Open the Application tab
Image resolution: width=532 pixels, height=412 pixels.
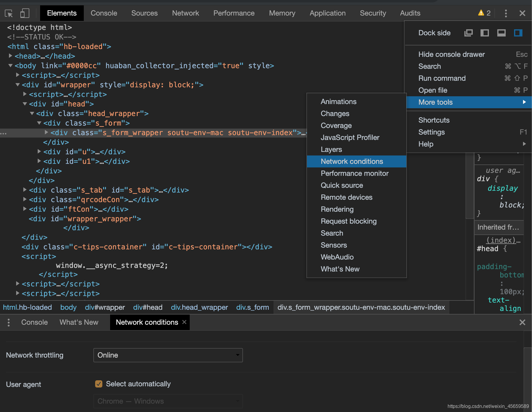pyautogui.click(x=328, y=13)
